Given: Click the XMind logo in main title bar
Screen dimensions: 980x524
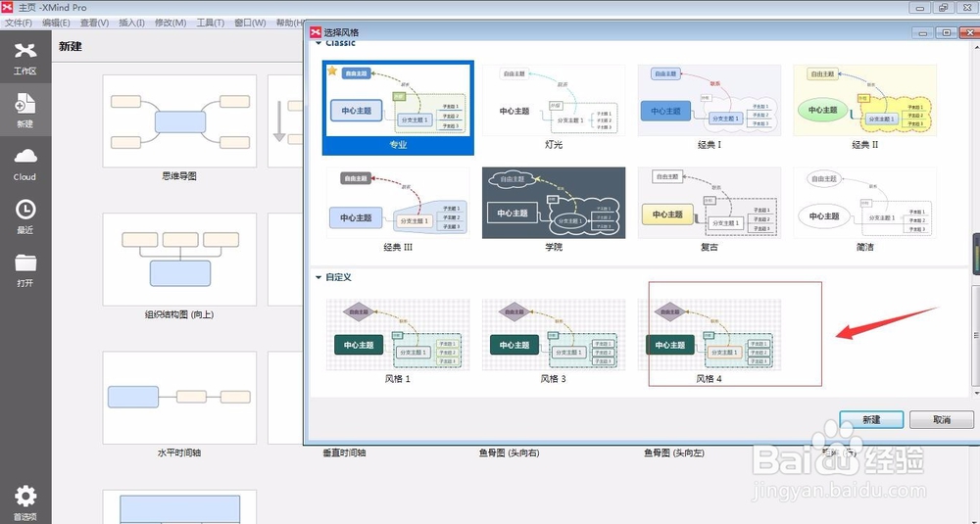Looking at the screenshot, I should click(7, 8).
